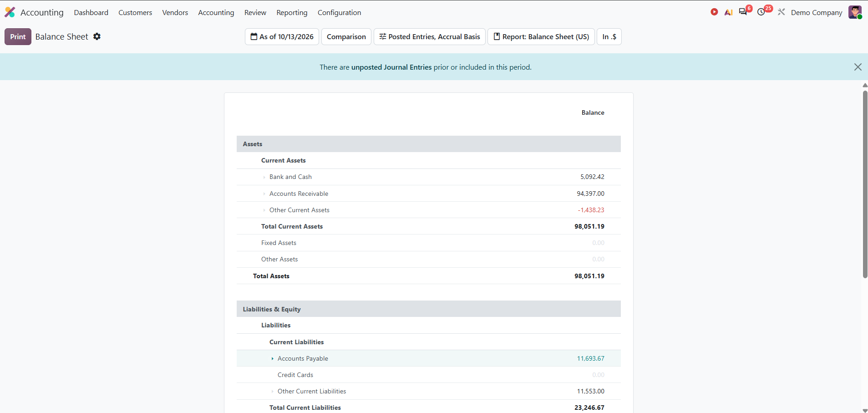
Task: Open the AI assistant icon
Action: point(728,12)
